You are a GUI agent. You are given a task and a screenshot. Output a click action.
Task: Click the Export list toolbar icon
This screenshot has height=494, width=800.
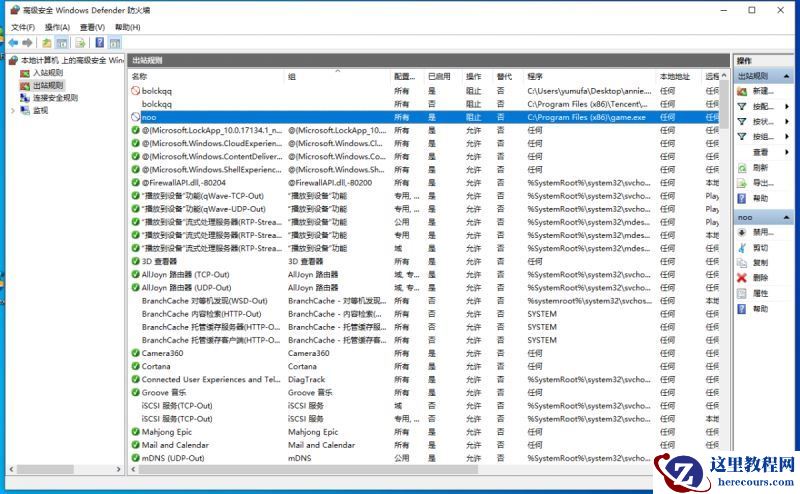[80, 43]
